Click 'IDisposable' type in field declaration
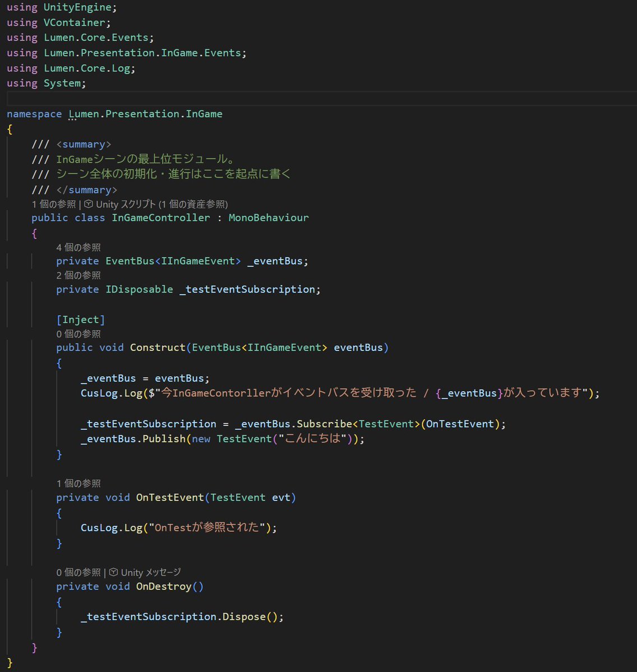This screenshot has height=672, width=637. (x=139, y=289)
